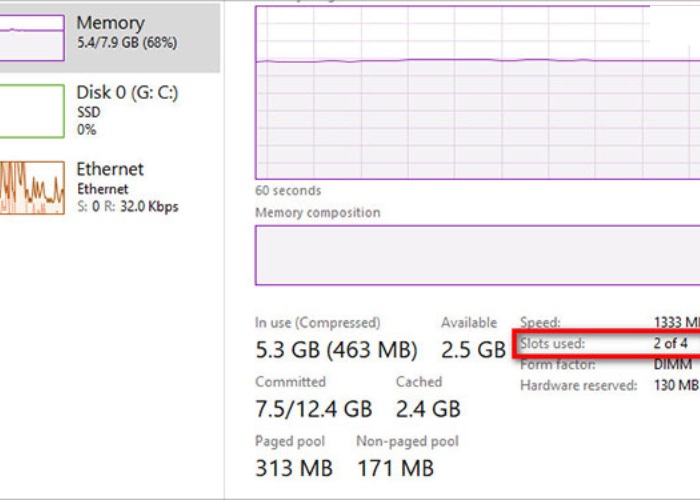Click the "Hardware reserved" label

(578, 385)
